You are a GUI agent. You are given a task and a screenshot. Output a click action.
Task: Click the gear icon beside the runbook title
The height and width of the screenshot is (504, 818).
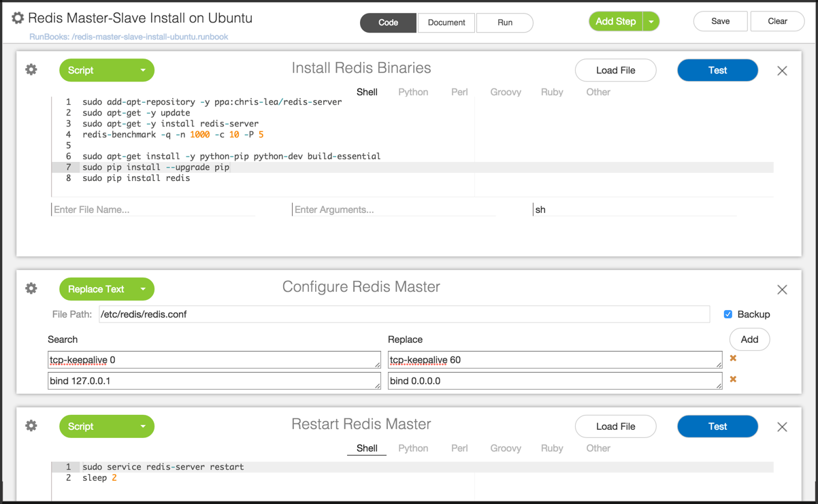click(x=18, y=18)
